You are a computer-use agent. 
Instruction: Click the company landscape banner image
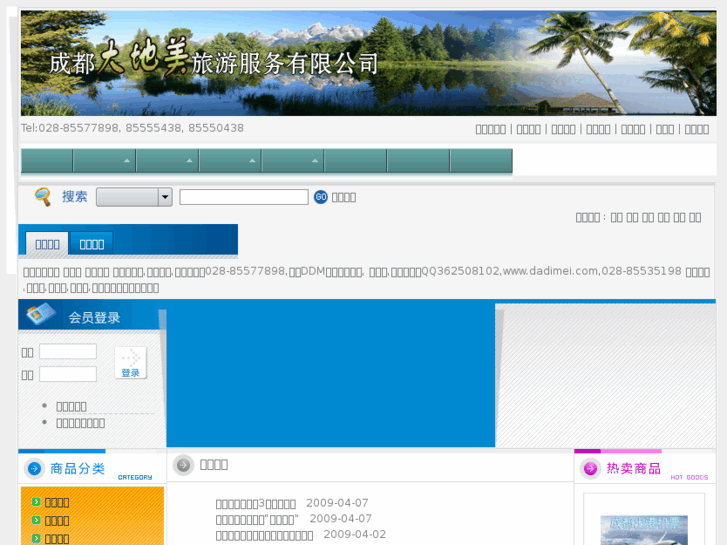click(369, 63)
